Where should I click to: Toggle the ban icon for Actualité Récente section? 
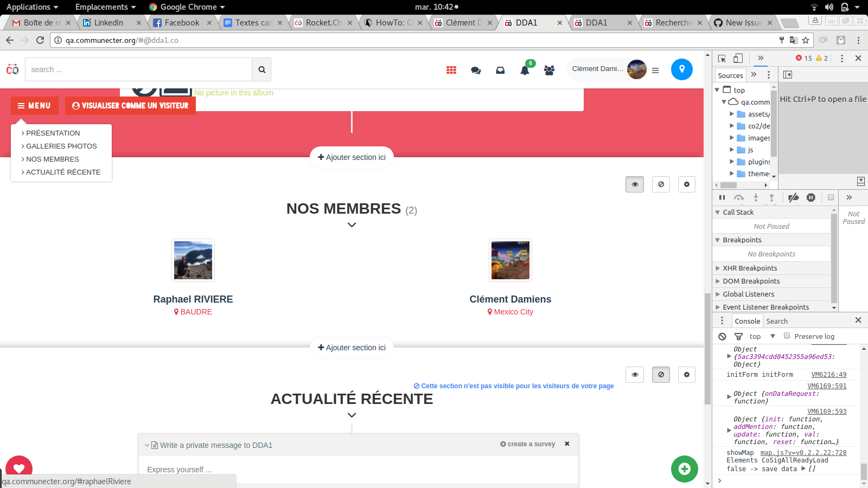click(x=661, y=375)
